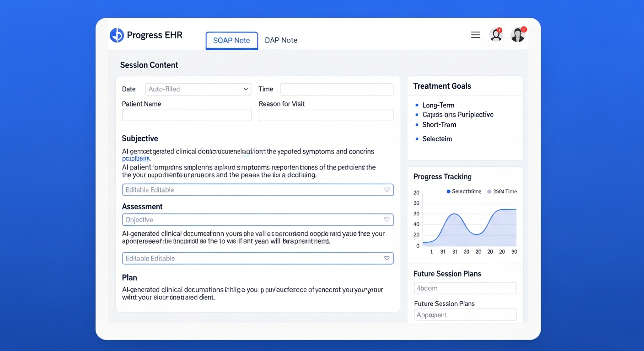Image resolution: width=644 pixels, height=351 pixels.
Task: Open the Objective dropdown under Assessment
Action: coord(258,220)
